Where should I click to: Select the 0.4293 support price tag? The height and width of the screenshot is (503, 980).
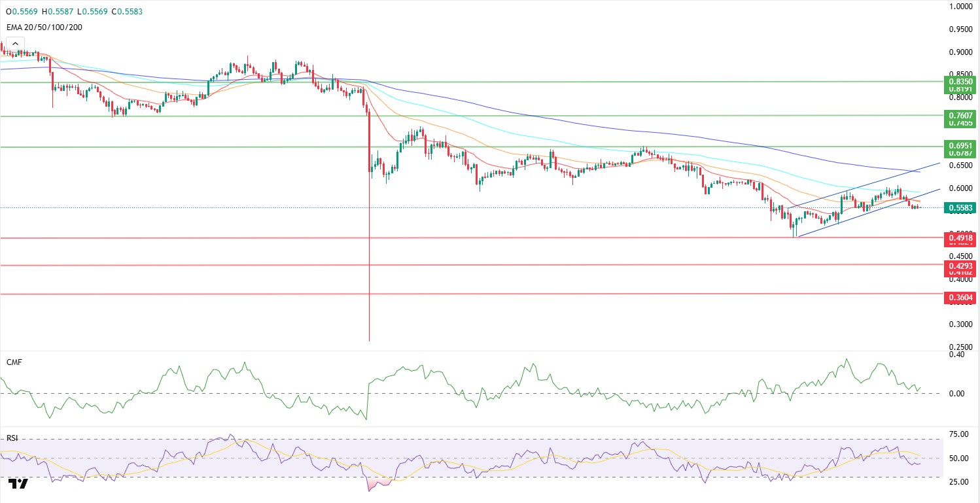click(958, 266)
